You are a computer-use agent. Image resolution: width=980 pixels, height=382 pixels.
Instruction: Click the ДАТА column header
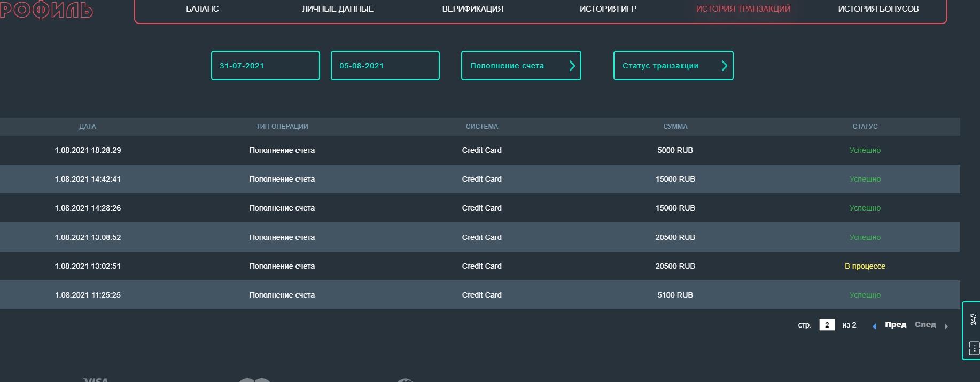point(88,127)
